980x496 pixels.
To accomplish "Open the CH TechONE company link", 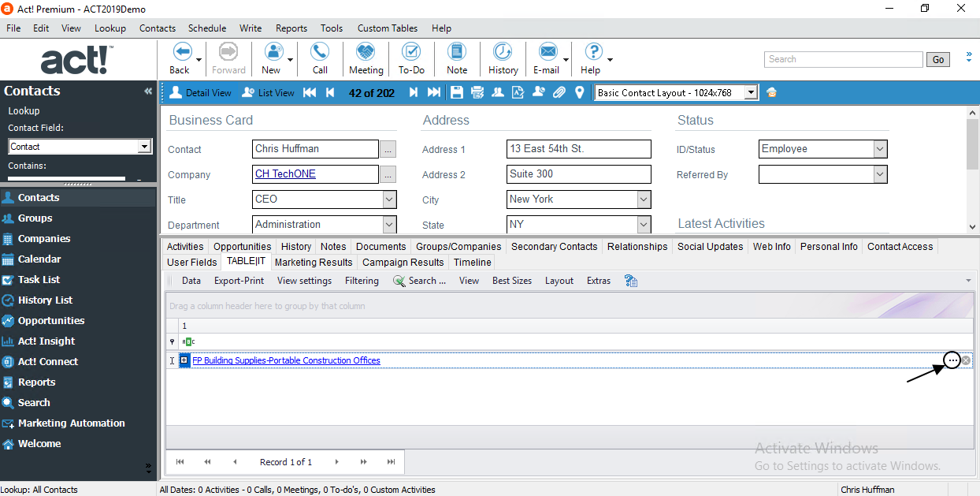I will (x=284, y=174).
